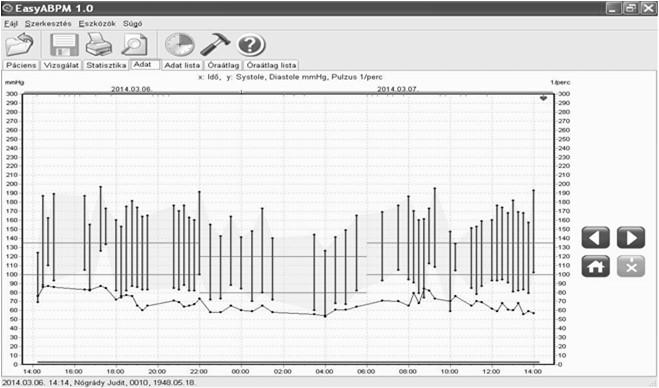659x388 pixels.
Task: Click the 1/perc unit label
Action: point(561,82)
